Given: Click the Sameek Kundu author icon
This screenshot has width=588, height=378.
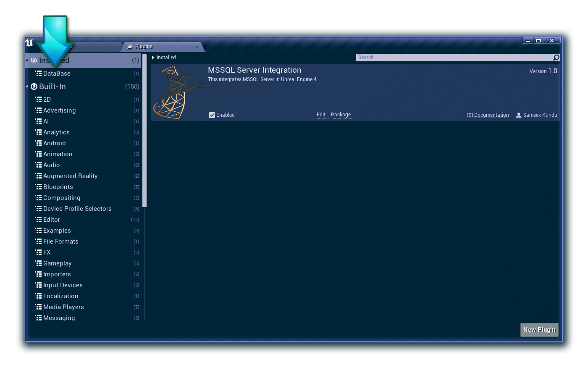Looking at the screenshot, I should point(519,115).
